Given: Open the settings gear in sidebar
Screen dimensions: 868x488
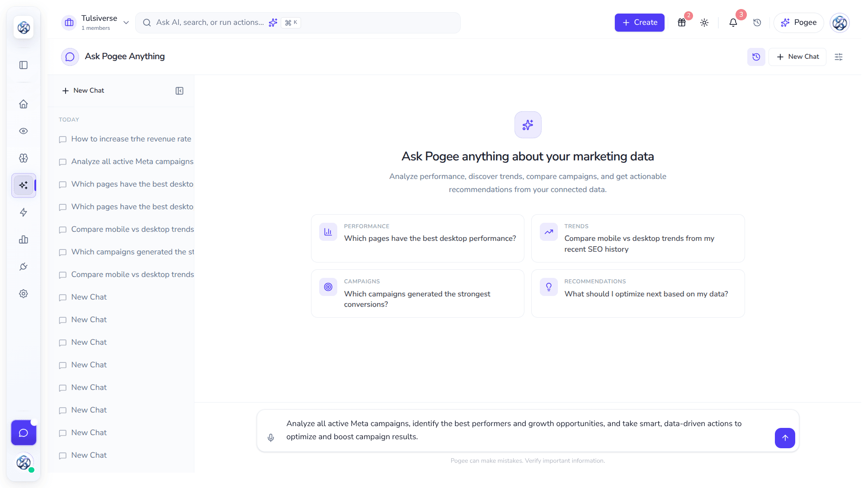Looking at the screenshot, I should point(24,294).
